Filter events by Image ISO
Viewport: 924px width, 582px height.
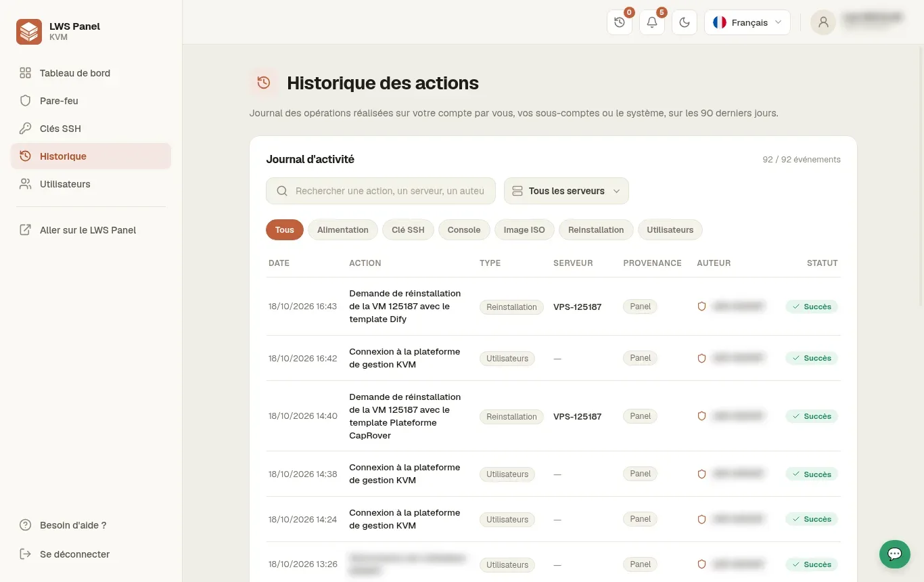point(524,230)
